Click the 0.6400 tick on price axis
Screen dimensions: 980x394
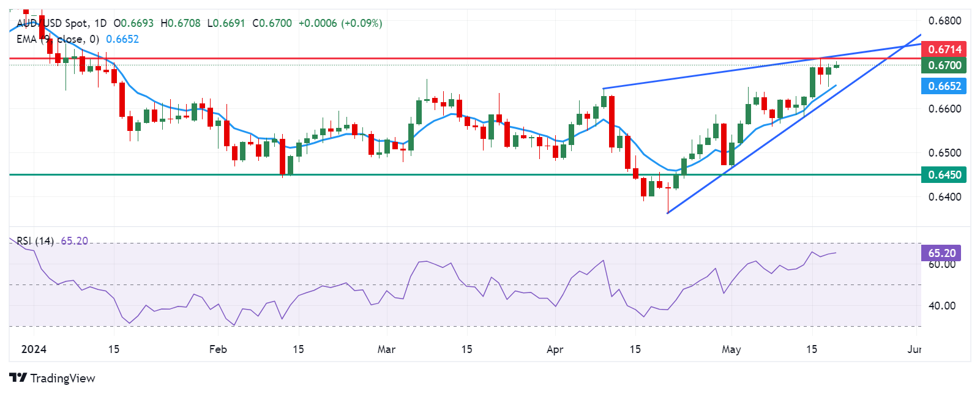[944, 197]
